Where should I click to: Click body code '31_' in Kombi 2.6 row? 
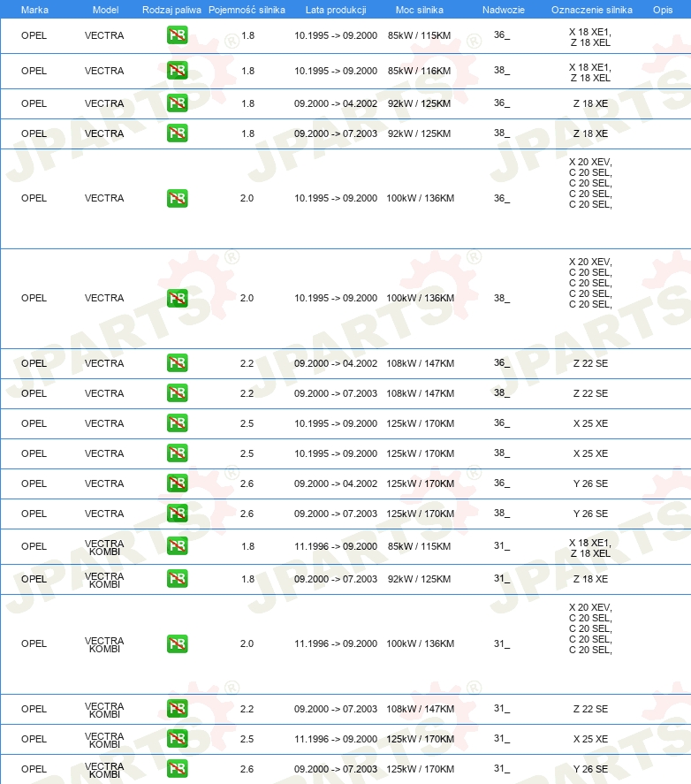coord(502,768)
